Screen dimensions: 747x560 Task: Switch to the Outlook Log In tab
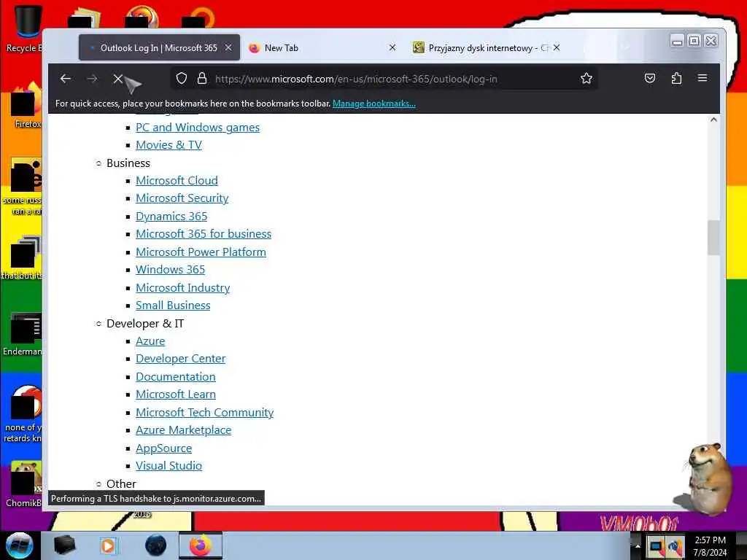(159, 47)
